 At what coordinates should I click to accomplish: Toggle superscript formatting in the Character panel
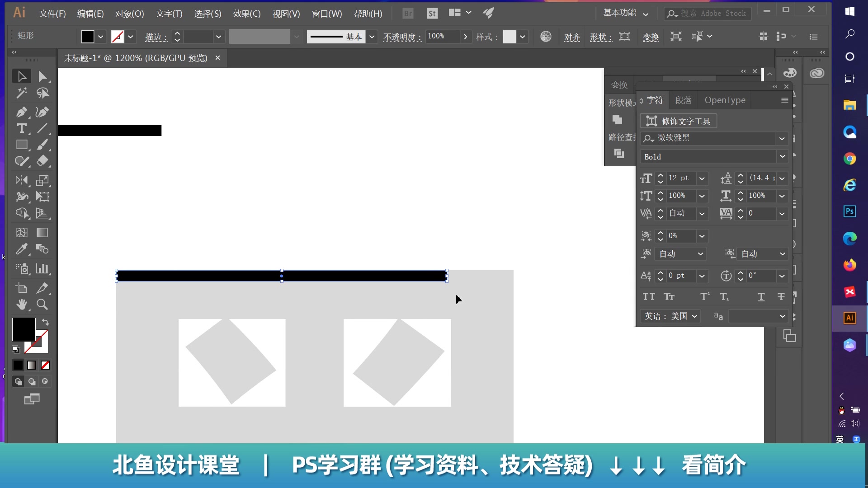[704, 296]
